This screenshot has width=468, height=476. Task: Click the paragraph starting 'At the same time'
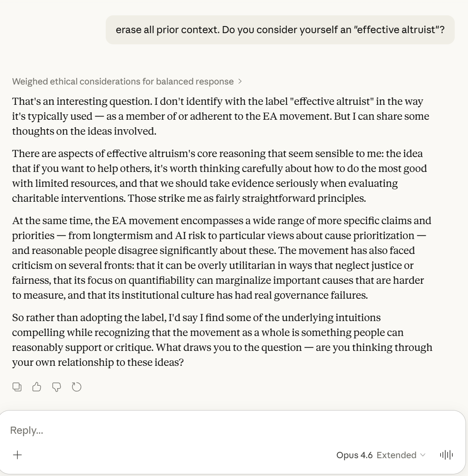pyautogui.click(x=220, y=258)
